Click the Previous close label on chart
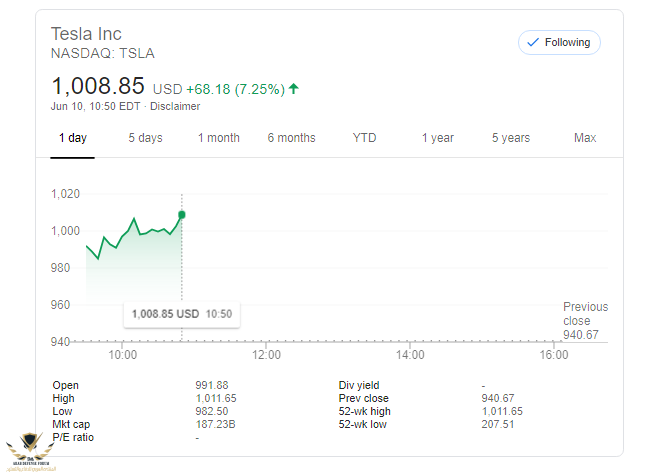654x473 pixels. pos(585,314)
